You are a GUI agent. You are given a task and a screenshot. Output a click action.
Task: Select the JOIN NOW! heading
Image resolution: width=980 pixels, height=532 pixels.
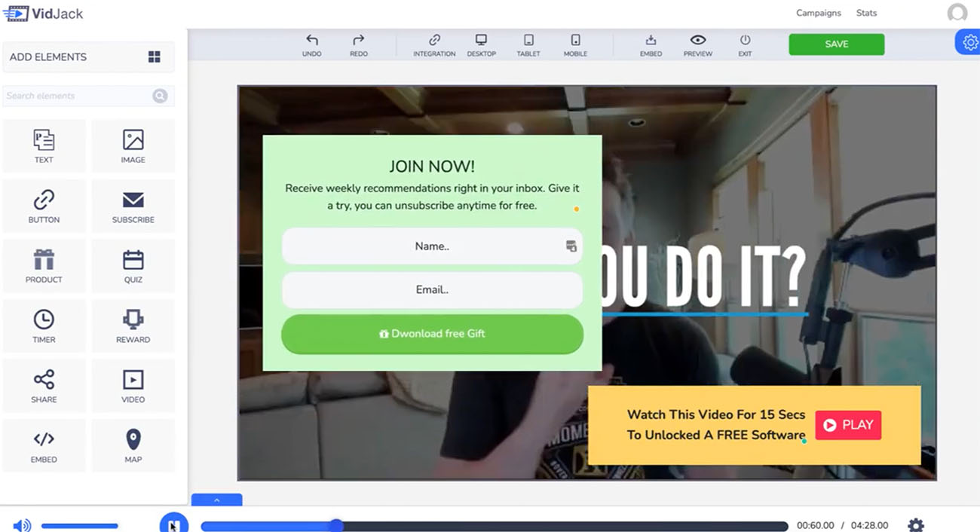432,167
